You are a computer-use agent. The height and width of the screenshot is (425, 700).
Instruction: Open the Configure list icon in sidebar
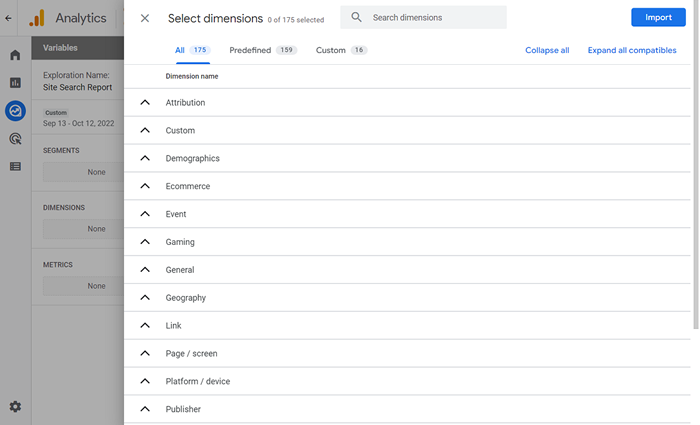click(15, 167)
